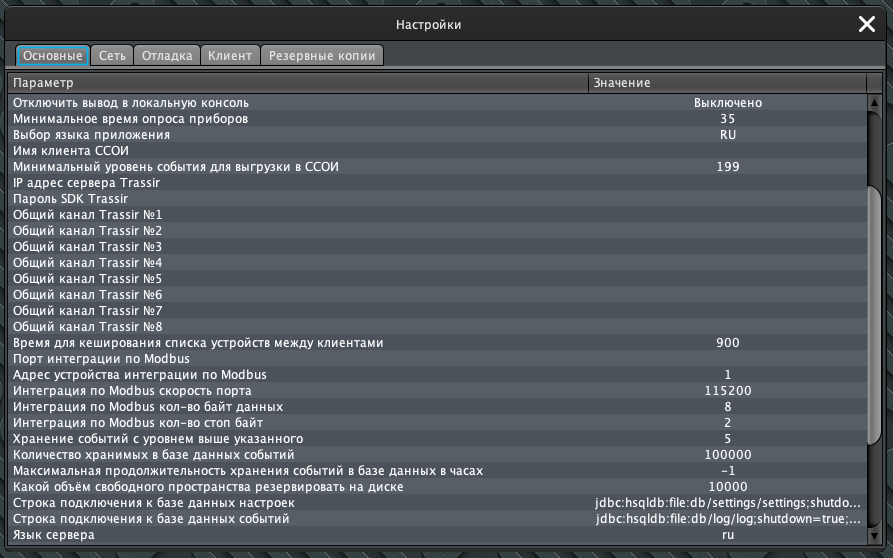This screenshot has height=558, width=893.
Task: Edit the device list cache time 900
Action: pyautogui.click(x=727, y=343)
